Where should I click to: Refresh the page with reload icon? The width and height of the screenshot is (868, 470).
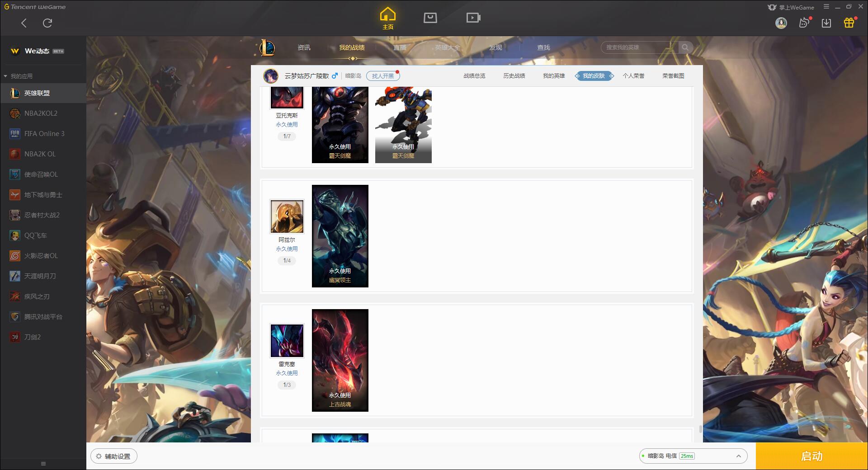click(x=47, y=23)
